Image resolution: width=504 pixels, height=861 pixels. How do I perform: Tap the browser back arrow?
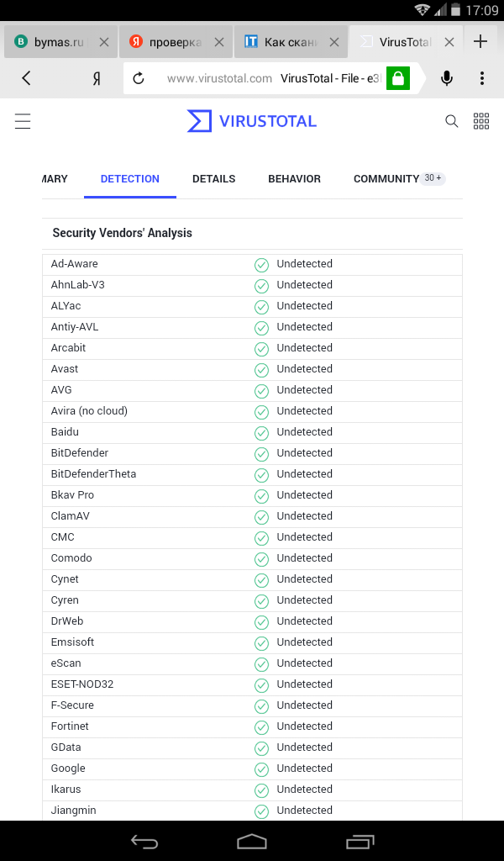(x=26, y=78)
